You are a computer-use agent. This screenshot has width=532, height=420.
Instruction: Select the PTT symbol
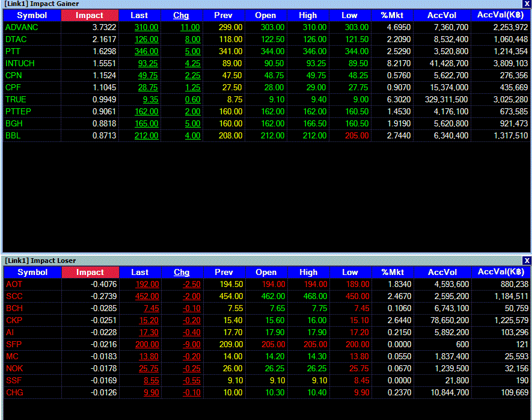[13, 51]
